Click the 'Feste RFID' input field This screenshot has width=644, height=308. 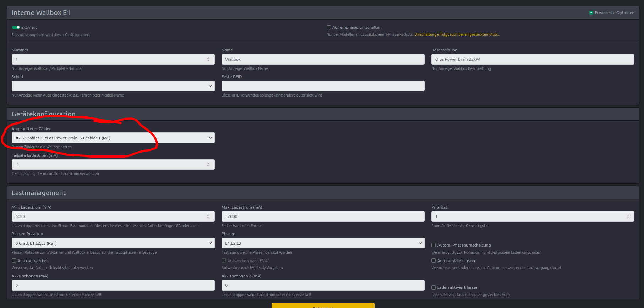click(322, 86)
